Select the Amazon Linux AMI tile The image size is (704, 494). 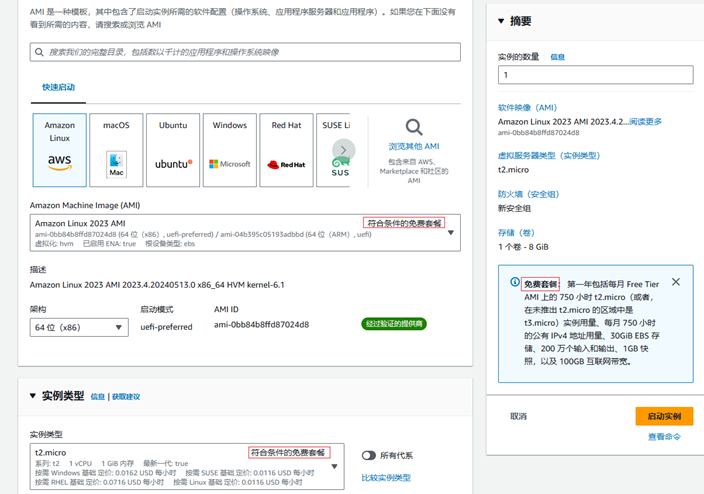tap(60, 150)
